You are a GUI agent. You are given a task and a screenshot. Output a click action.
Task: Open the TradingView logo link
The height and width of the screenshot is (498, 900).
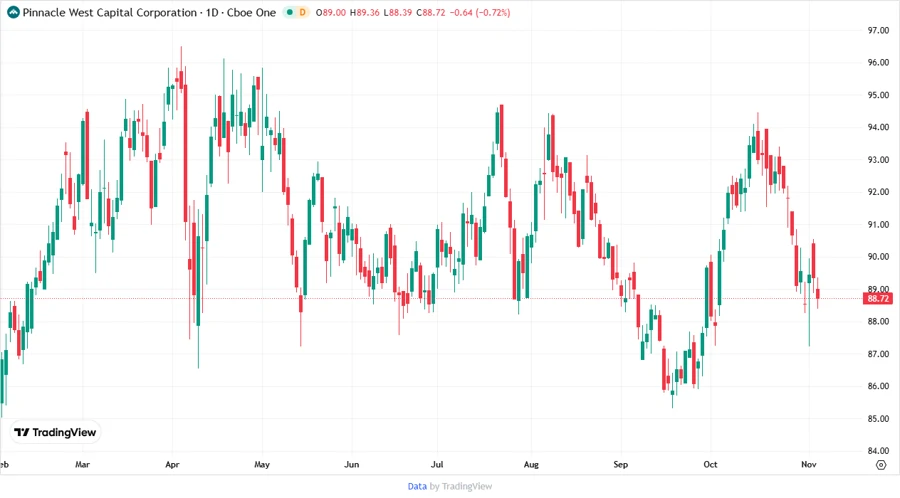tap(55, 433)
